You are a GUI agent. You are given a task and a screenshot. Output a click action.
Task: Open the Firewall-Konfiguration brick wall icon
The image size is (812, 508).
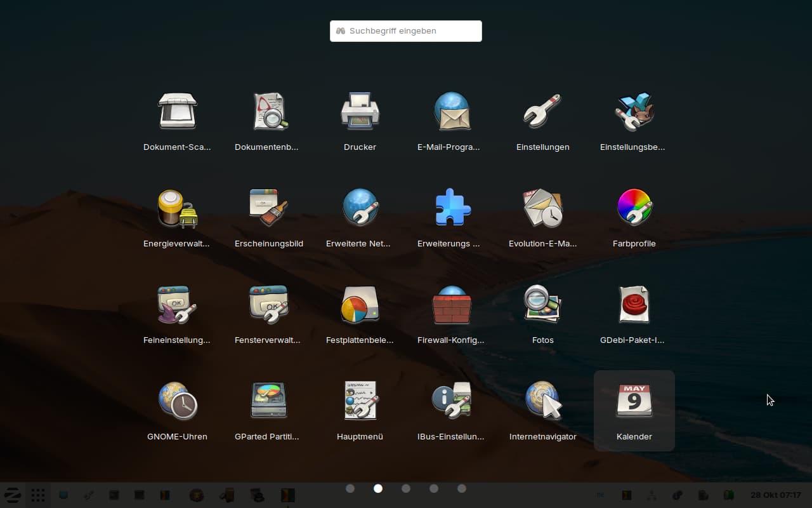click(451, 305)
